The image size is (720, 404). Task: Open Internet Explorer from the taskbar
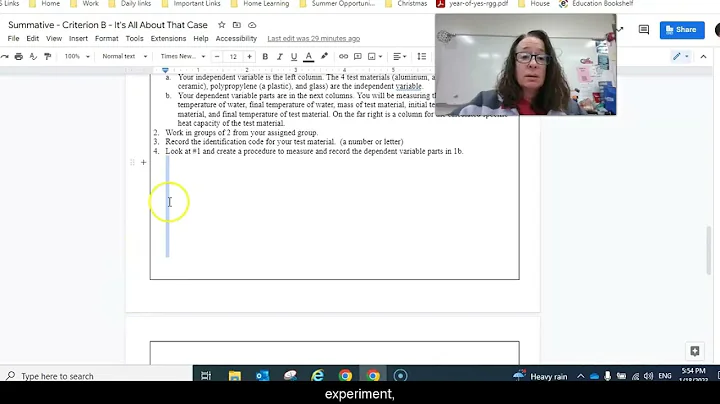[x=317, y=376]
